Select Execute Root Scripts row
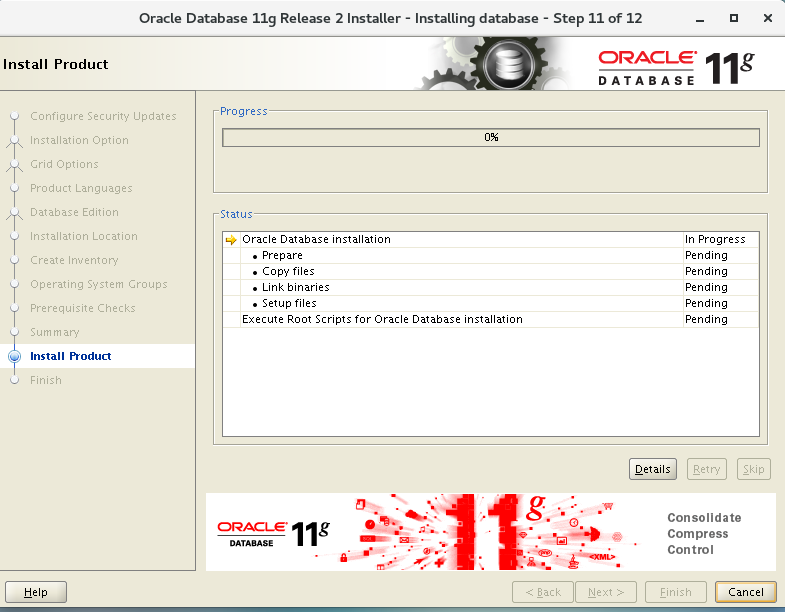 tap(491, 320)
